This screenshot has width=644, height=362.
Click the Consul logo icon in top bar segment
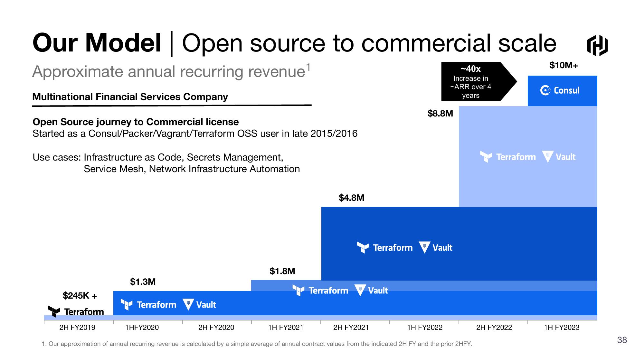pos(545,90)
